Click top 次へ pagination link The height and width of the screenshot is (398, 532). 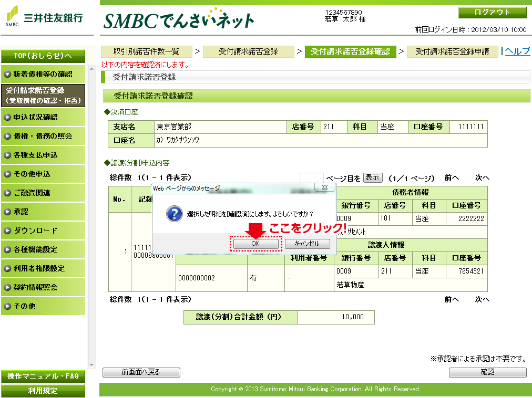point(482,177)
